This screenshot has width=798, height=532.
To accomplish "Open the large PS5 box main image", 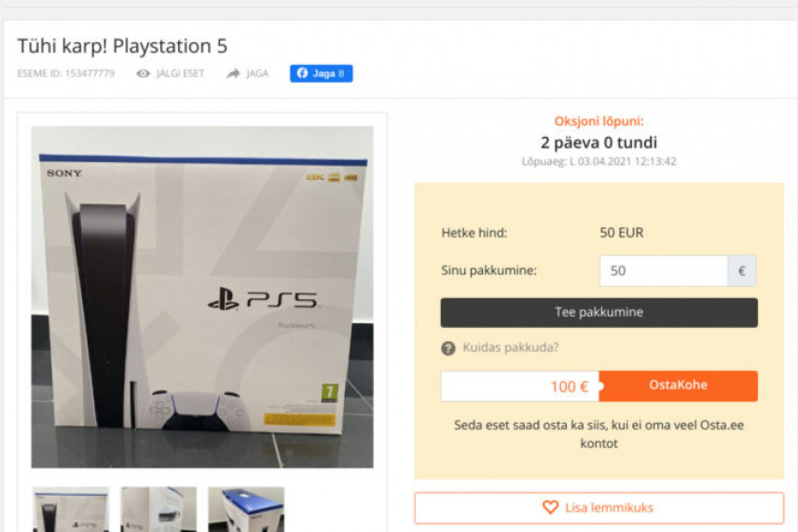I will 202,297.
